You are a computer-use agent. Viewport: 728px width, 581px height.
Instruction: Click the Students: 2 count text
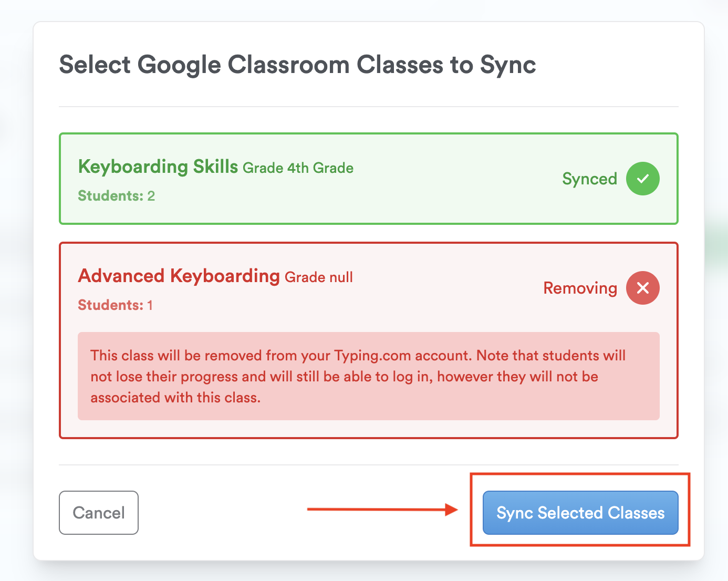116,196
